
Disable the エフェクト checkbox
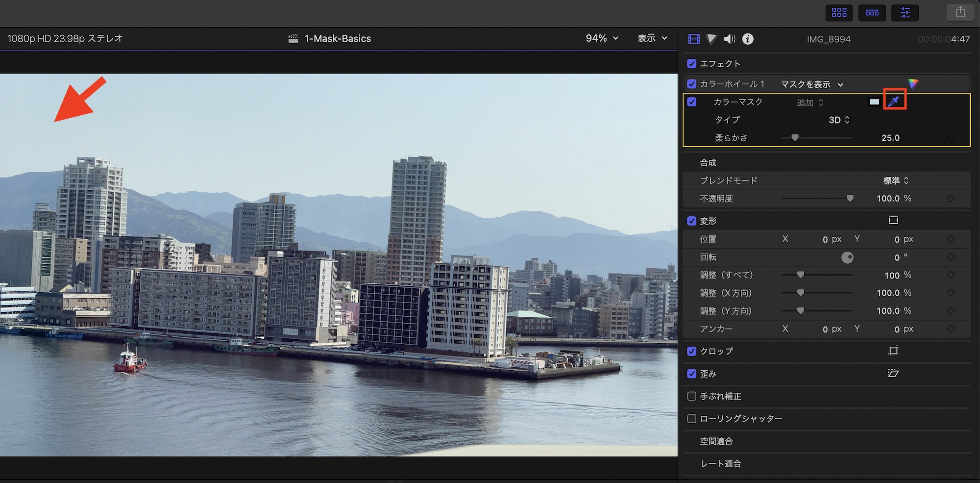point(692,64)
